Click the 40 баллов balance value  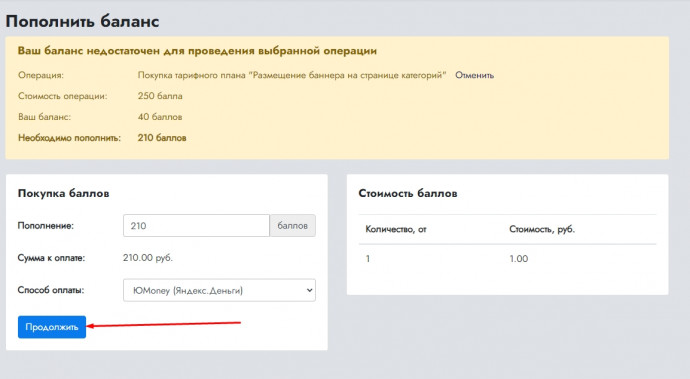click(x=160, y=117)
